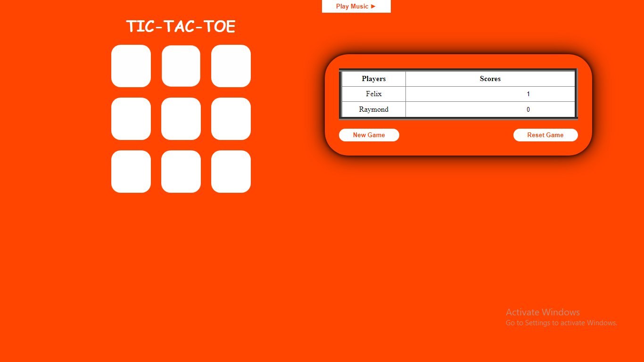Select the middle-left cell
The height and width of the screenshot is (362, 644).
coord(131,119)
